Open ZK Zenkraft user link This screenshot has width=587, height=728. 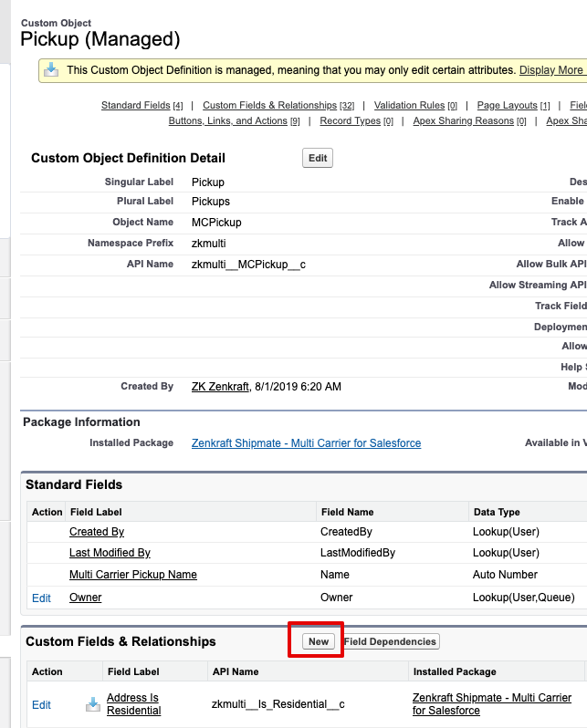(x=220, y=387)
